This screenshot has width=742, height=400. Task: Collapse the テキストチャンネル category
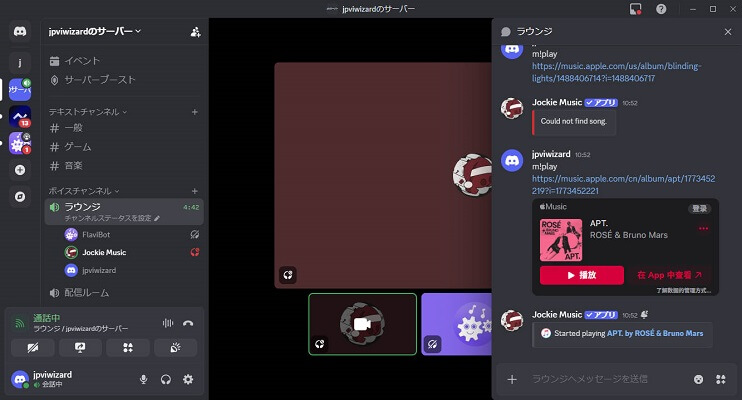pyautogui.click(x=88, y=112)
